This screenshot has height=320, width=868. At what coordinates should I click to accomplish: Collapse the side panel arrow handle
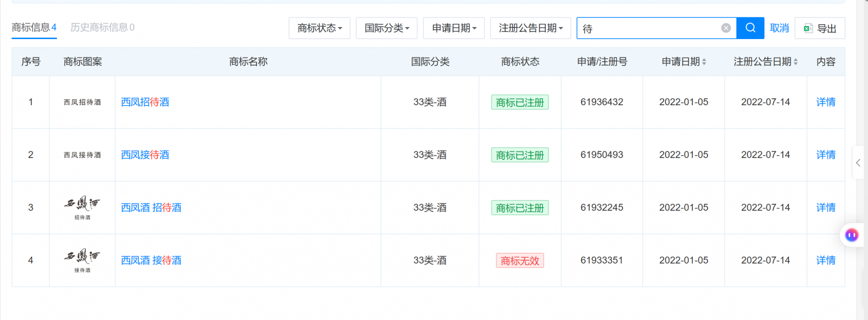[x=858, y=163]
